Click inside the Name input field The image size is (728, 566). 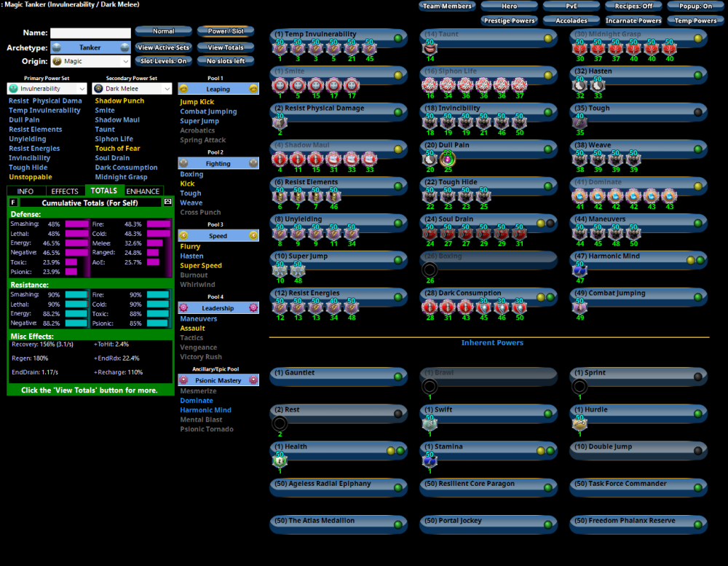pyautogui.click(x=90, y=33)
